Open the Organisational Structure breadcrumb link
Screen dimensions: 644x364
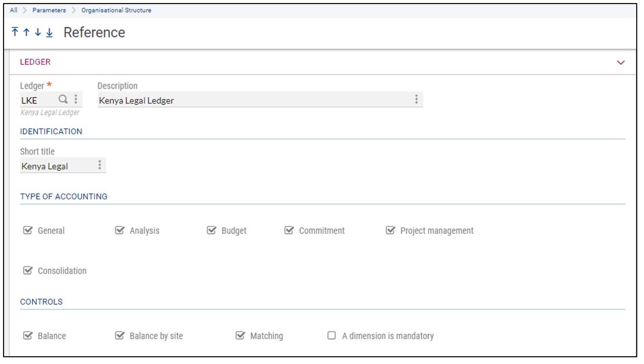tap(115, 10)
